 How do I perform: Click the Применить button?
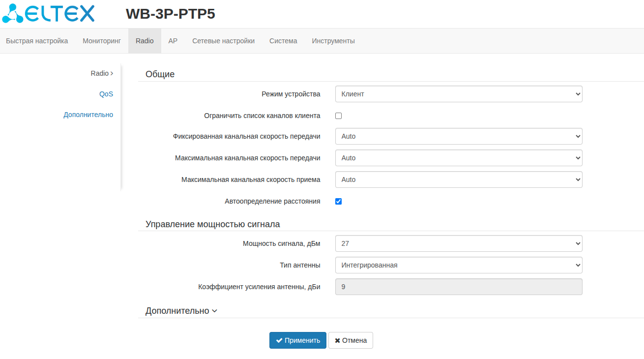coord(297,340)
